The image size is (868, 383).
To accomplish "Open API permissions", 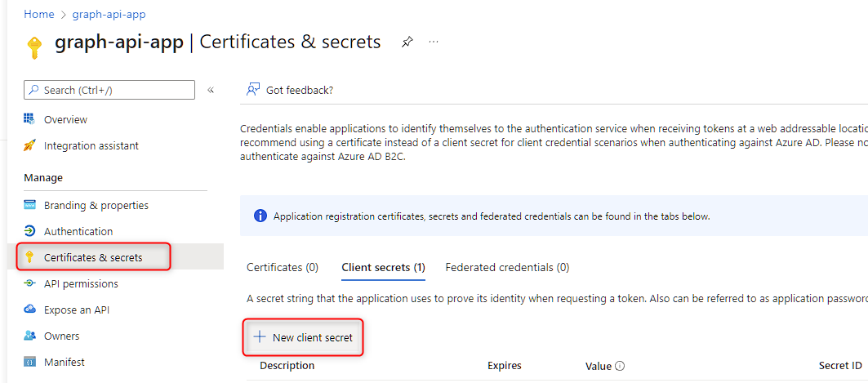I will 81,283.
